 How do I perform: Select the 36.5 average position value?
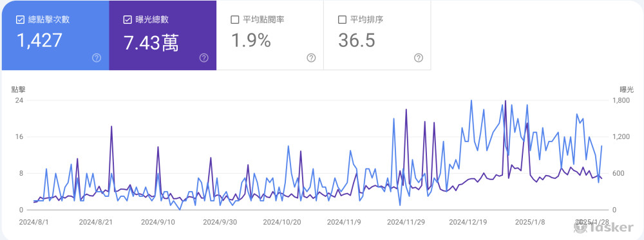[357, 40]
